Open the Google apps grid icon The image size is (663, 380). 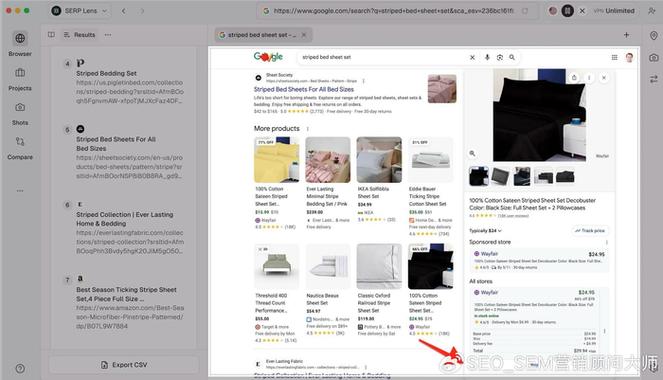click(x=614, y=57)
